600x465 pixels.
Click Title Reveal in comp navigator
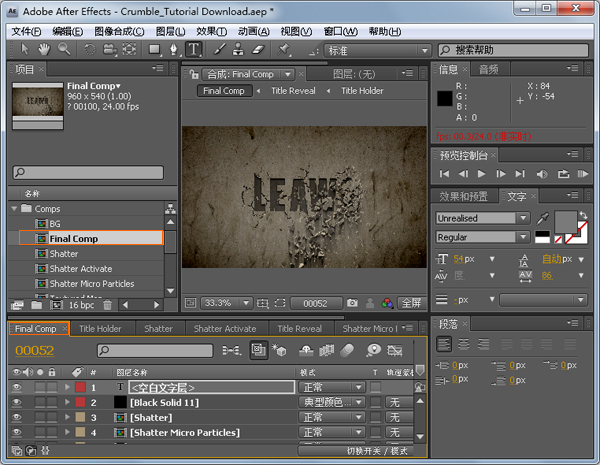(293, 91)
